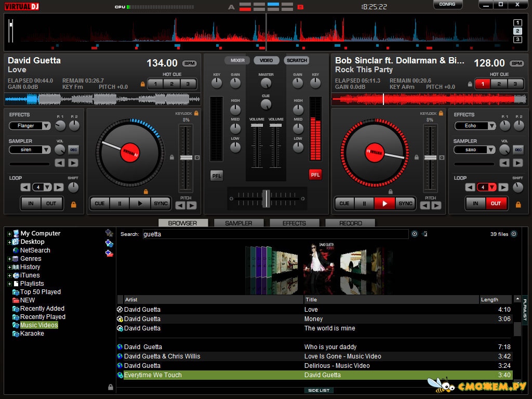Open the EFFECTS tab

(x=294, y=223)
